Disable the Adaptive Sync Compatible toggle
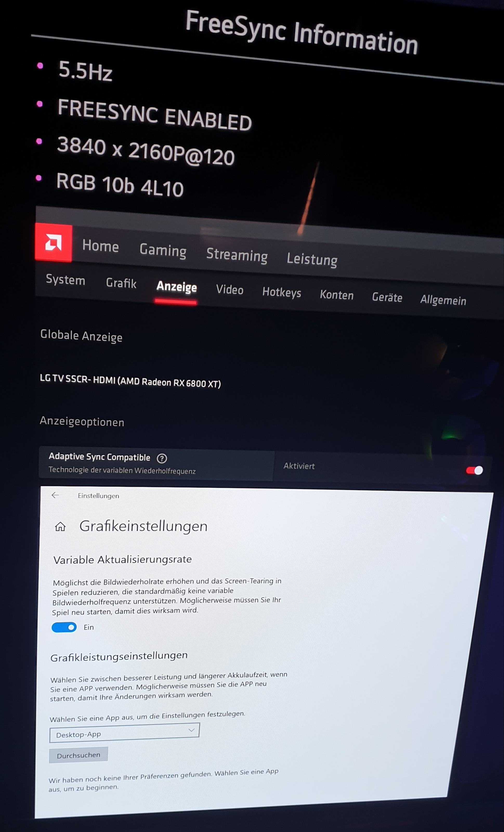The image size is (504, 832). (474, 470)
